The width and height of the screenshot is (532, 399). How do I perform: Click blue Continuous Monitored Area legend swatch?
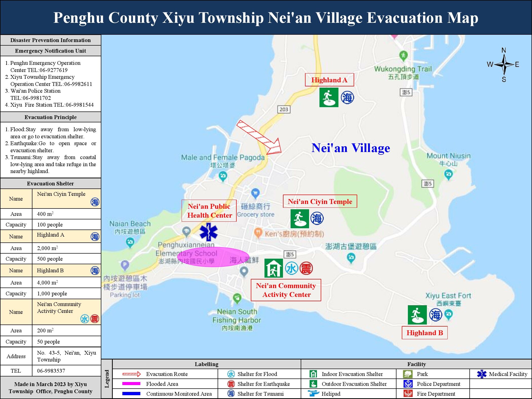[x=131, y=394]
